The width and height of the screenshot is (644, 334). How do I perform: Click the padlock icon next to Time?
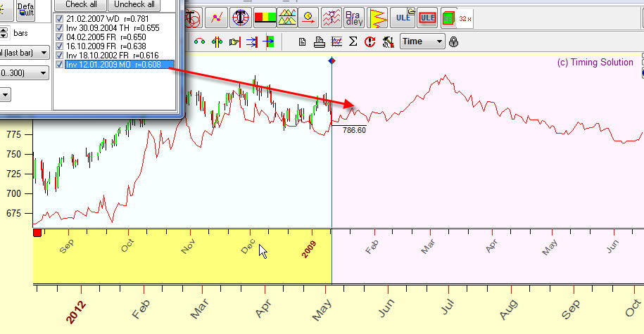(x=453, y=42)
